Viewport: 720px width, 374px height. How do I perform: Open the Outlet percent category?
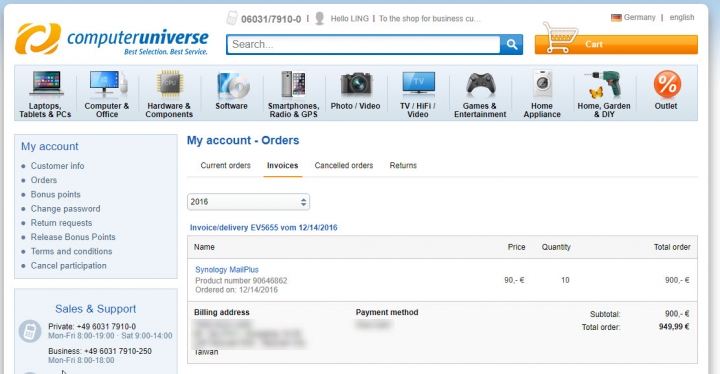[x=666, y=90]
